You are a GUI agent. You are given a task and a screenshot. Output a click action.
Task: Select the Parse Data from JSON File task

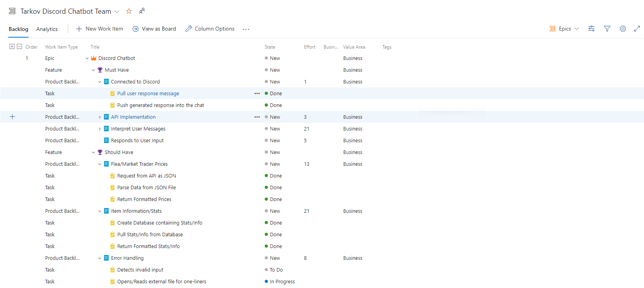click(x=146, y=188)
